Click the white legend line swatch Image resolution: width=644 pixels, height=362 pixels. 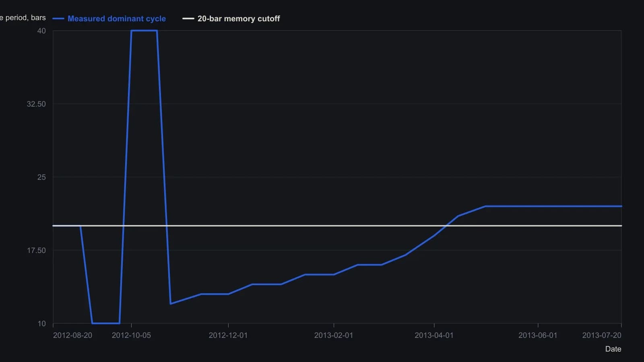(x=188, y=19)
